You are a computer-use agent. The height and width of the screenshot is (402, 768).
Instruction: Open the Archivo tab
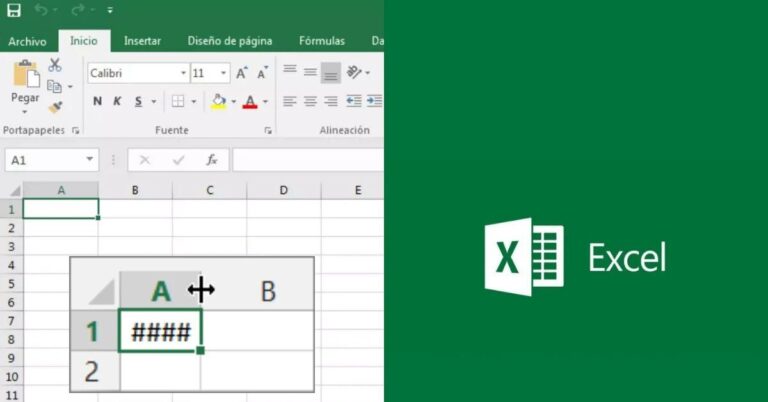tap(27, 42)
